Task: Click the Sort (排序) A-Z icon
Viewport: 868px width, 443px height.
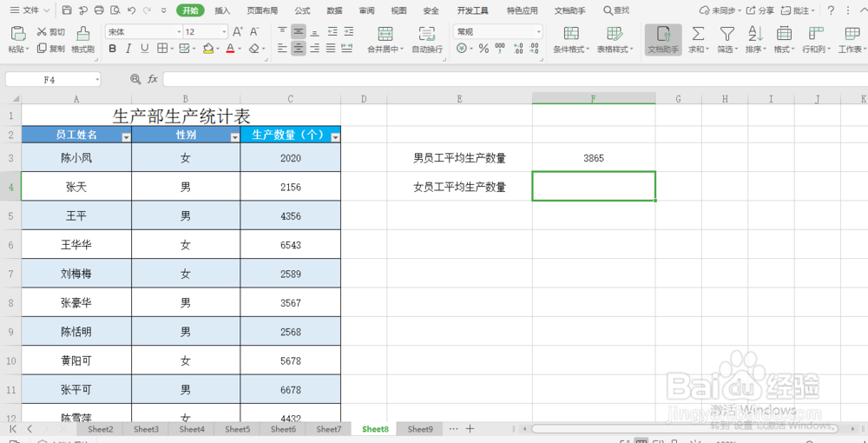Action: (755, 34)
